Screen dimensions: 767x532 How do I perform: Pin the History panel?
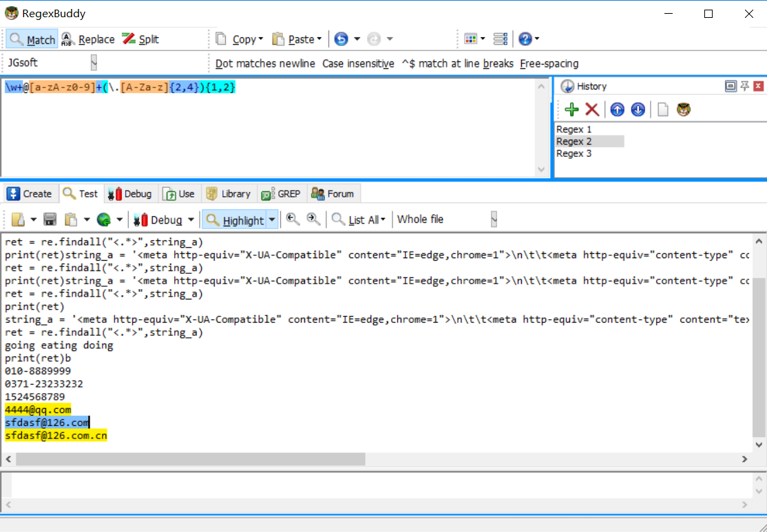(744, 86)
